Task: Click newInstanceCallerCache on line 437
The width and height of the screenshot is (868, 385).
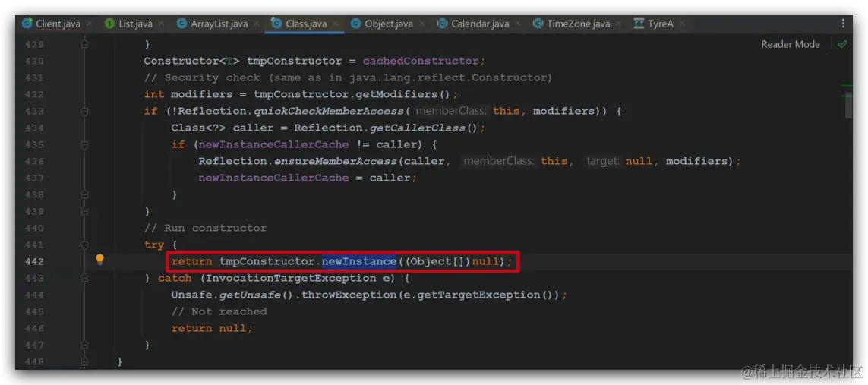Action: pos(273,178)
